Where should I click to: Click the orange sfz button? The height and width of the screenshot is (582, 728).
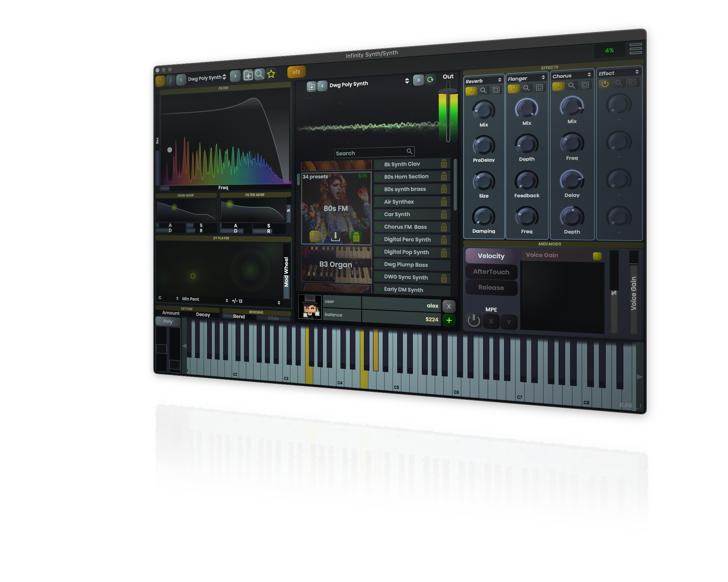coord(296,72)
